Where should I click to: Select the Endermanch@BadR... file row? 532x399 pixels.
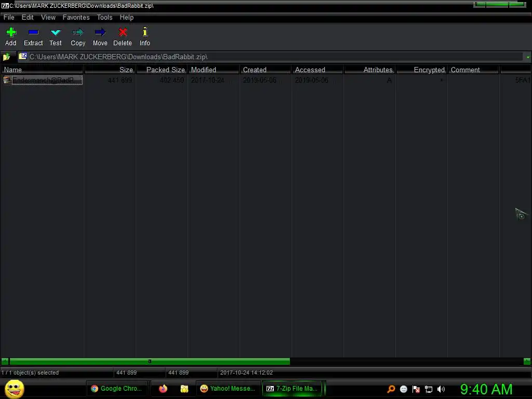43,80
